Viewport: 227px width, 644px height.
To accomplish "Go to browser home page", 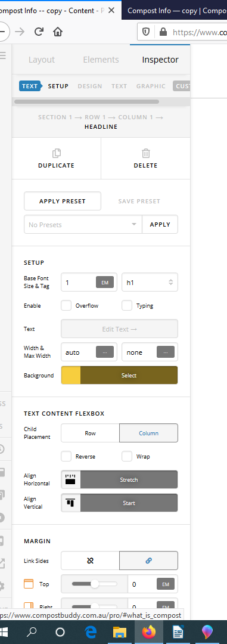I will [58, 32].
